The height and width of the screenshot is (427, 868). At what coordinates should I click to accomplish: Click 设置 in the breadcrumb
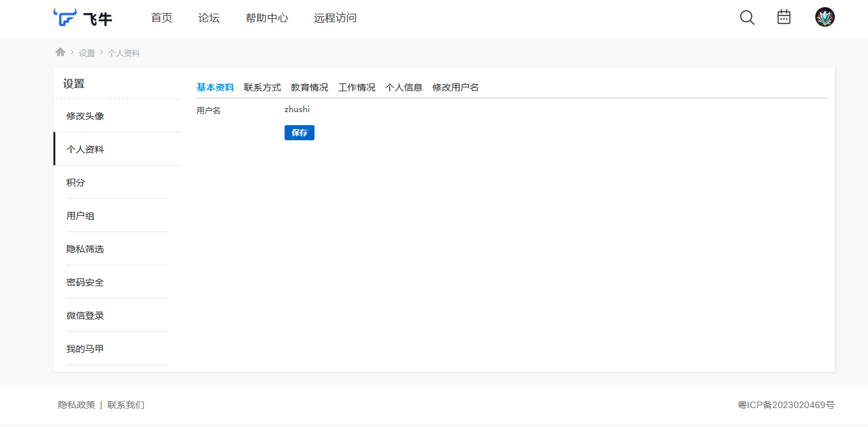pos(87,53)
